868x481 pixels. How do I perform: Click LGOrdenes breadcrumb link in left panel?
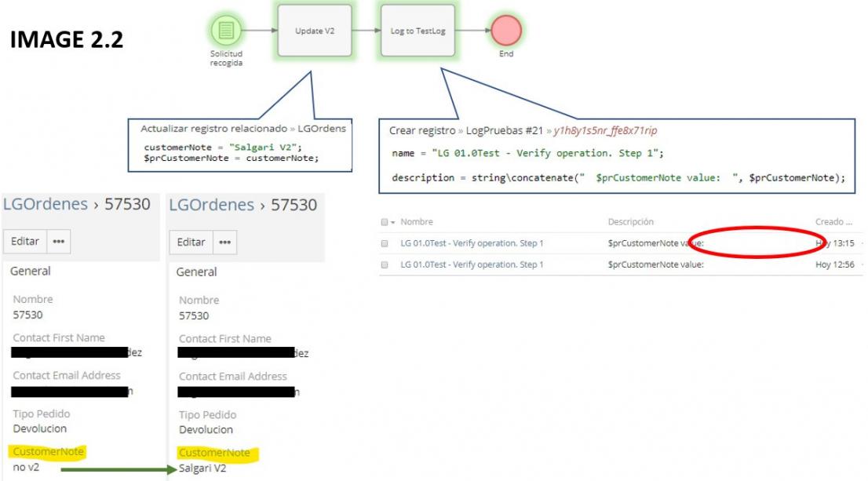pos(46,204)
